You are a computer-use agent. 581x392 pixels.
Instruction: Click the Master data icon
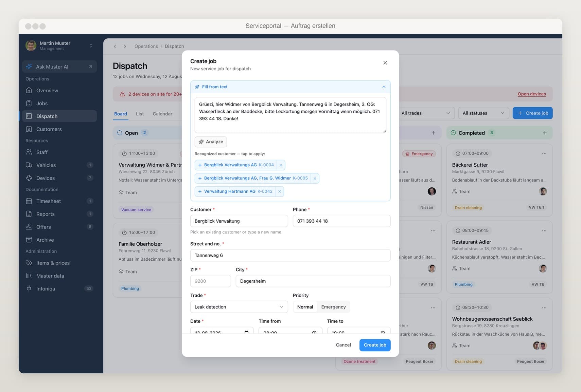[x=29, y=276]
